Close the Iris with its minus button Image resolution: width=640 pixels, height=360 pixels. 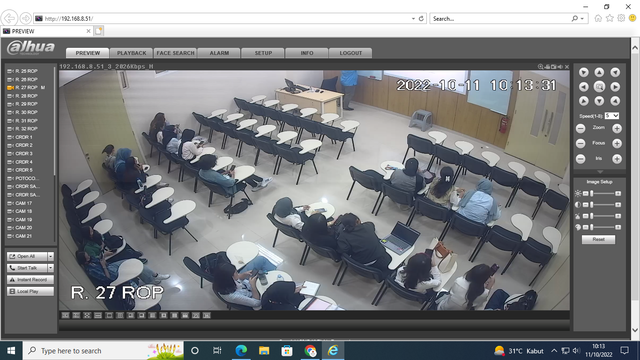click(x=580, y=159)
